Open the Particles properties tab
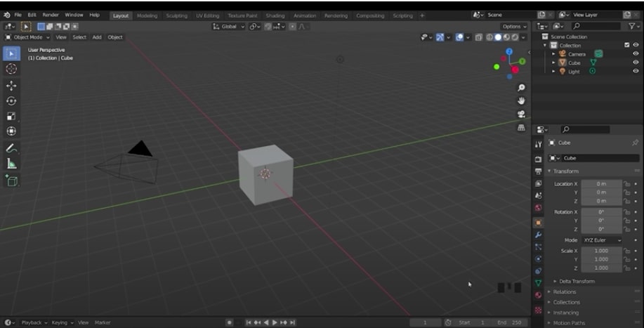 (x=539, y=247)
